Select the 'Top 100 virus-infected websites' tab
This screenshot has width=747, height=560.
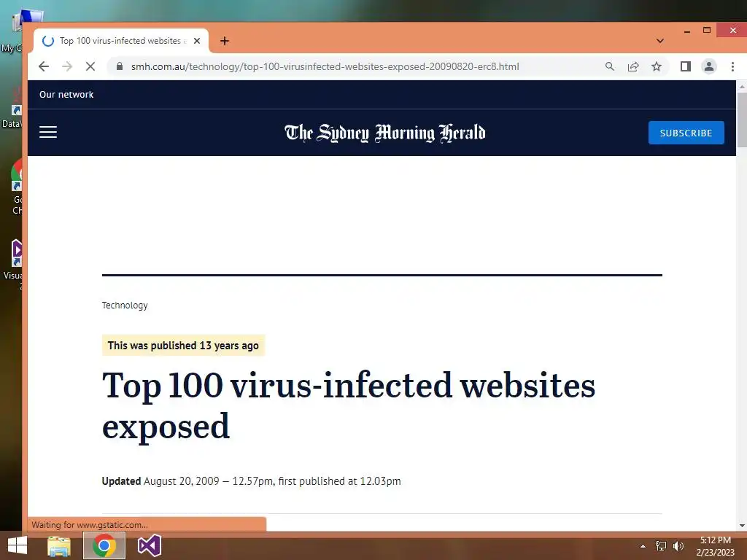point(121,41)
